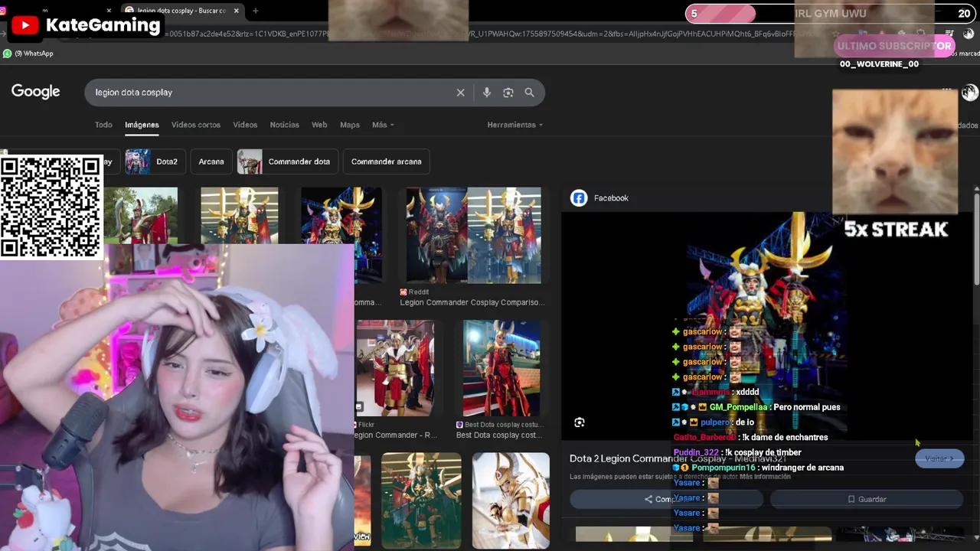Go to the Google logo homepage
980x551 pixels.
click(x=35, y=92)
